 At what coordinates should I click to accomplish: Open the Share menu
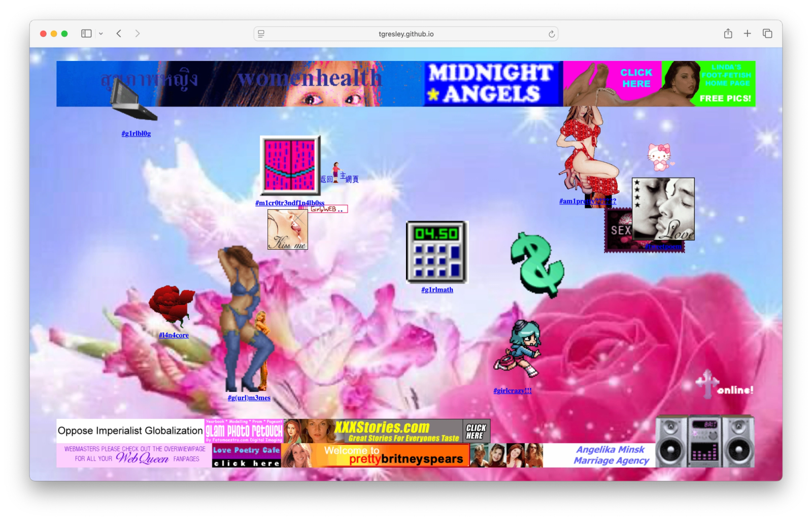pos(728,34)
